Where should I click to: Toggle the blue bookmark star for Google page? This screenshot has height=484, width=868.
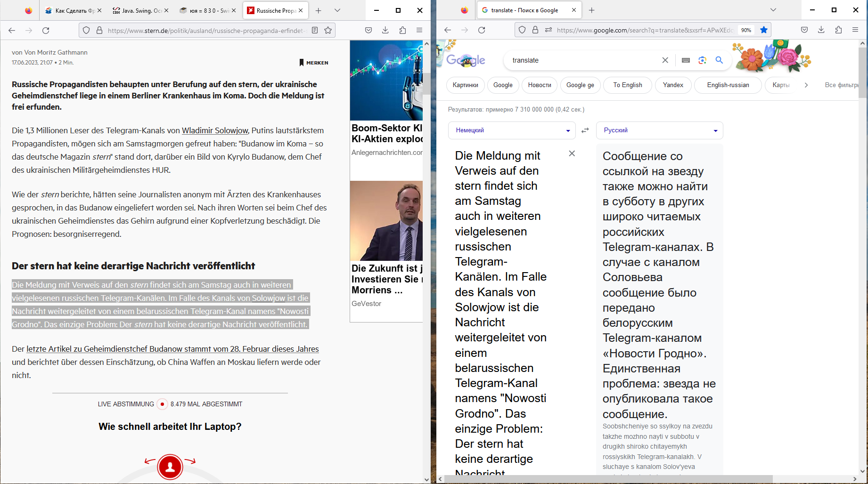(x=764, y=30)
